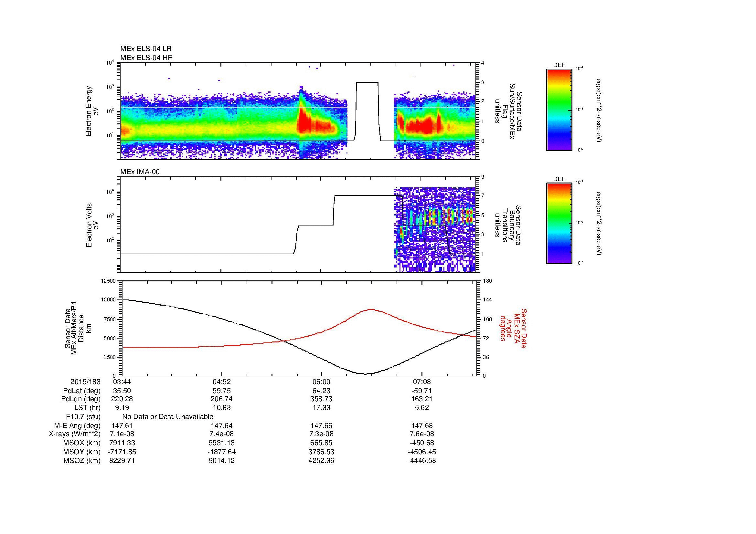Click PdLat value 35.50
This screenshot has width=756, height=534.
tap(122, 391)
